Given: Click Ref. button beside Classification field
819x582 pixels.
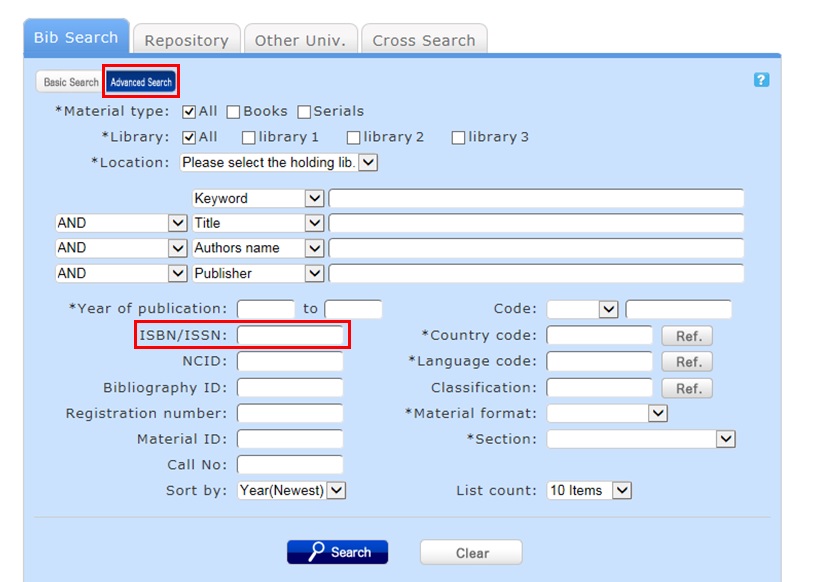Looking at the screenshot, I should (x=687, y=388).
